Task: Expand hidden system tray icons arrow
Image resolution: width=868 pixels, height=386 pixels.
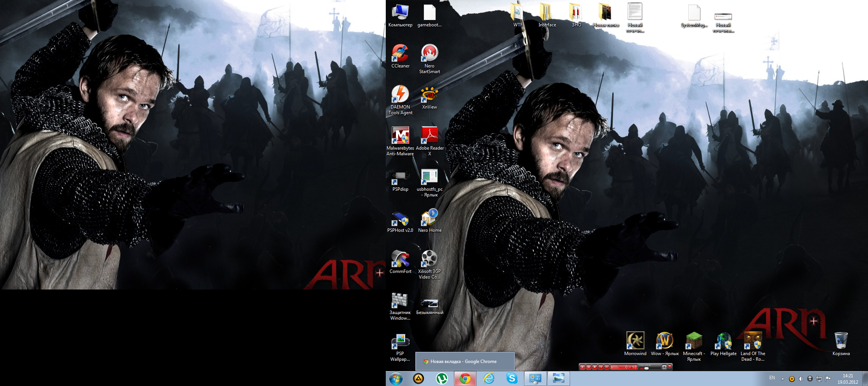Action: tap(782, 378)
